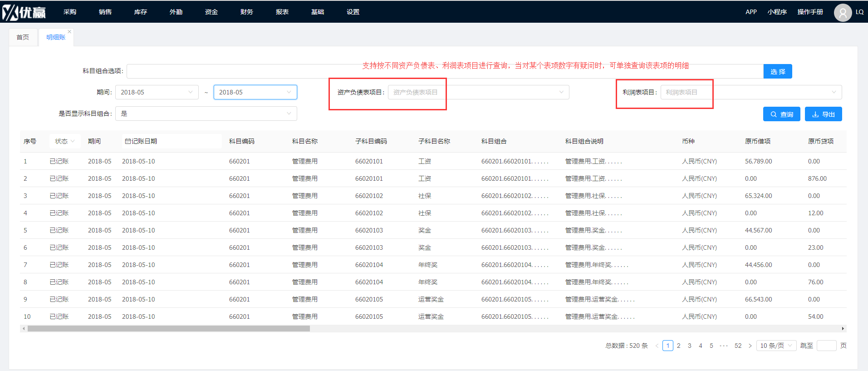Open the 资金 menu
The image size is (868, 371).
211,12
